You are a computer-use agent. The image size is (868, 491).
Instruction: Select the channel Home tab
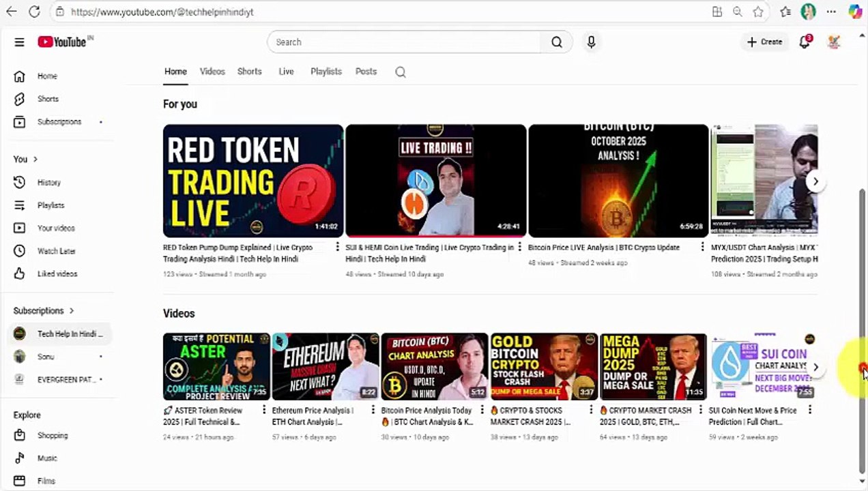tap(175, 72)
